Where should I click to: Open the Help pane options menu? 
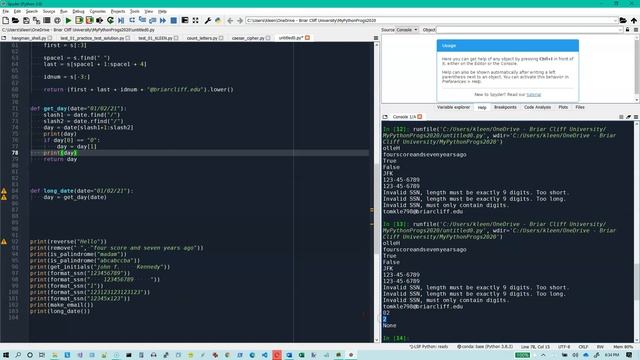pos(636,30)
